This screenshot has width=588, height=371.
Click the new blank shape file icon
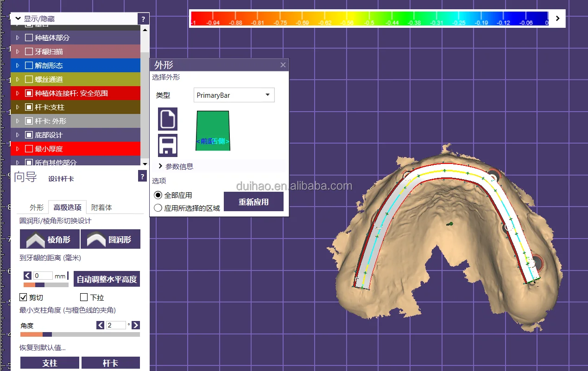[167, 119]
